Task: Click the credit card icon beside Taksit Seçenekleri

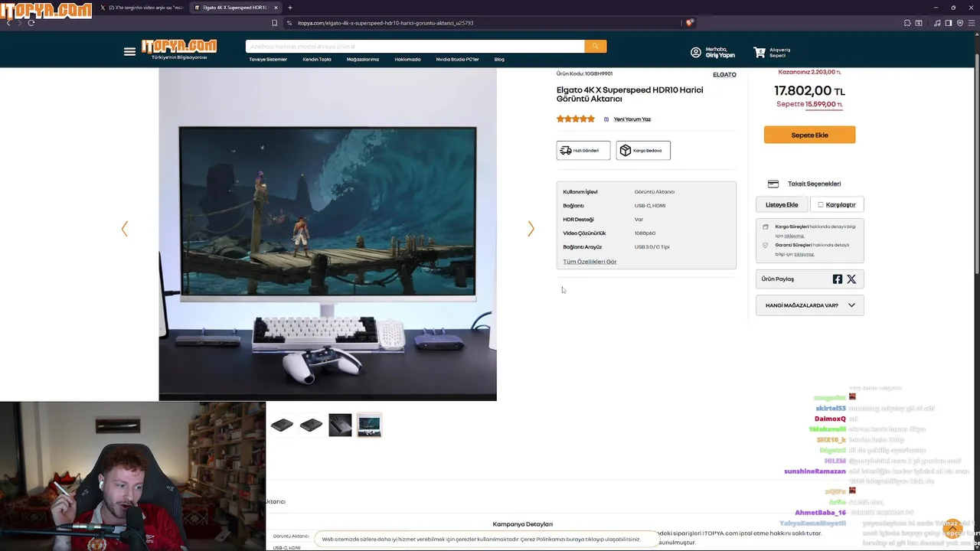Action: (x=773, y=184)
